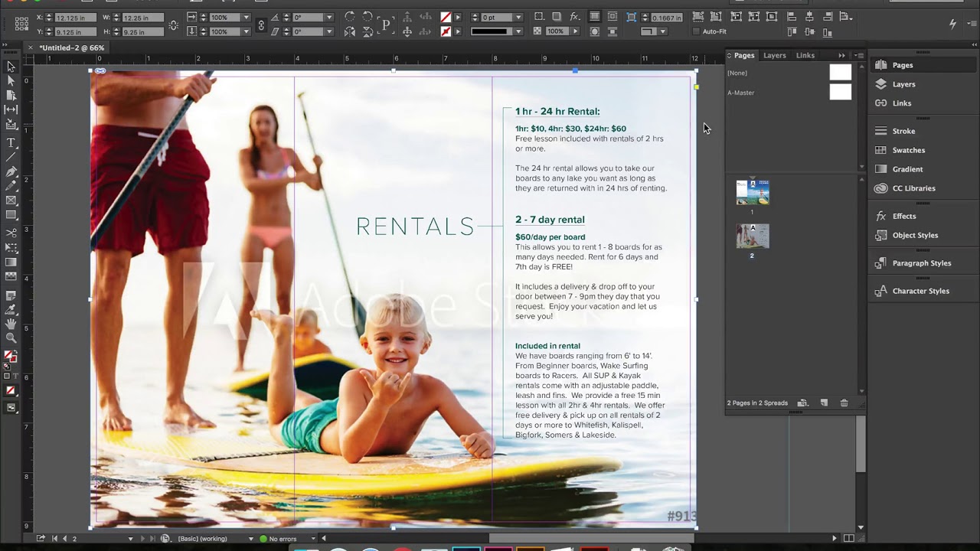Select the Rectangle tool
980x551 pixels.
[11, 214]
